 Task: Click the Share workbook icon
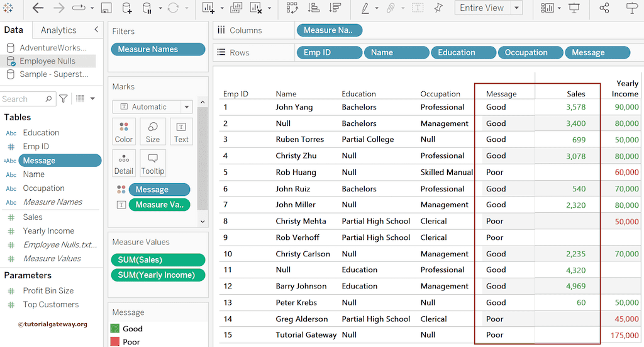coord(604,8)
